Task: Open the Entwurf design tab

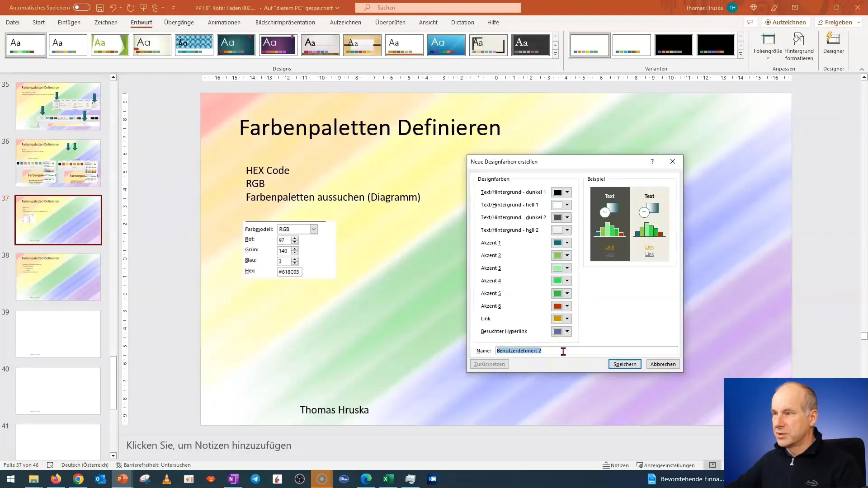Action: 142,23
